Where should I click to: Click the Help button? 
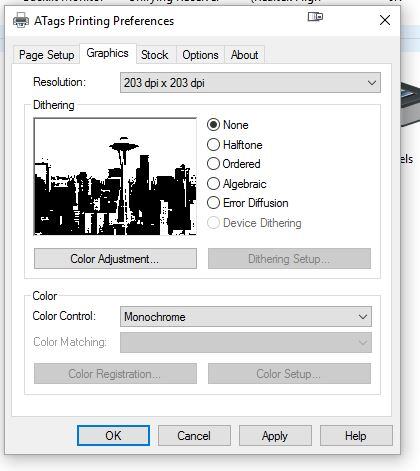click(x=356, y=435)
